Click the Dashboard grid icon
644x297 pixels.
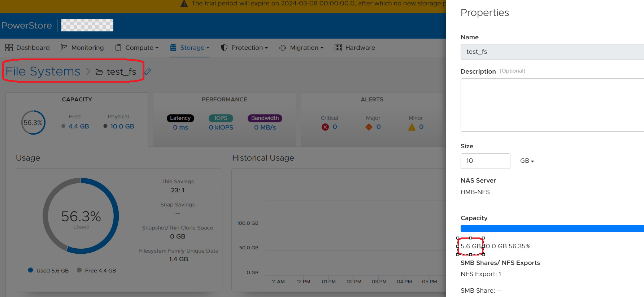point(9,48)
